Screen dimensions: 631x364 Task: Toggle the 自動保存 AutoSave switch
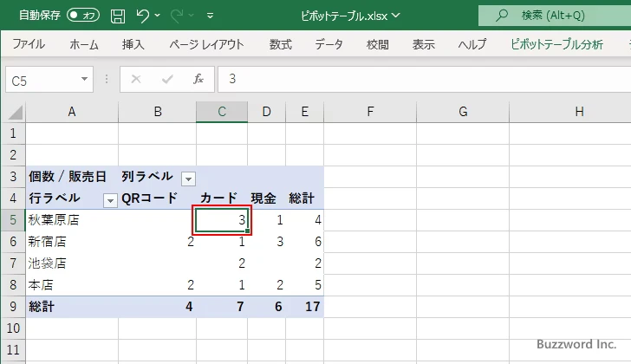83,16
